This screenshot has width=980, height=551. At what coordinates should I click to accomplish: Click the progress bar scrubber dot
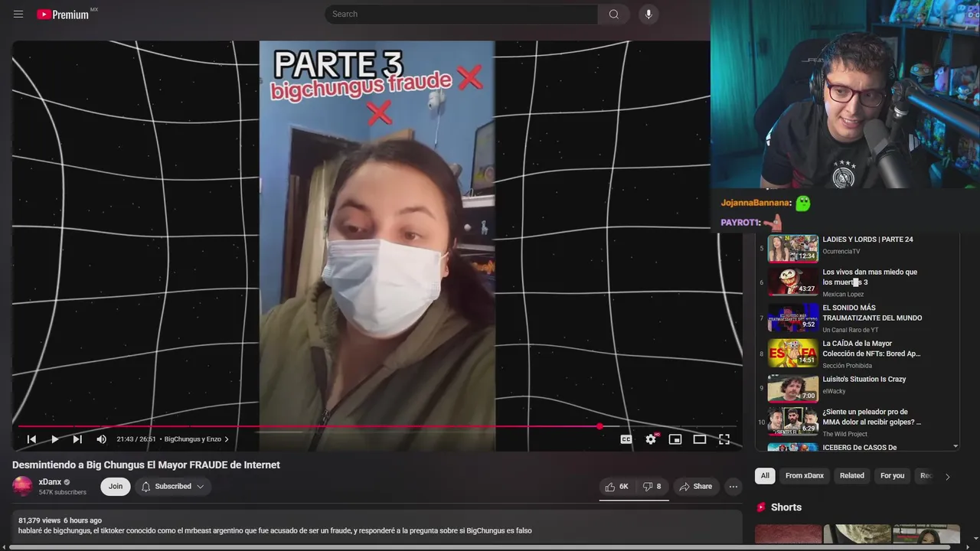click(x=600, y=426)
